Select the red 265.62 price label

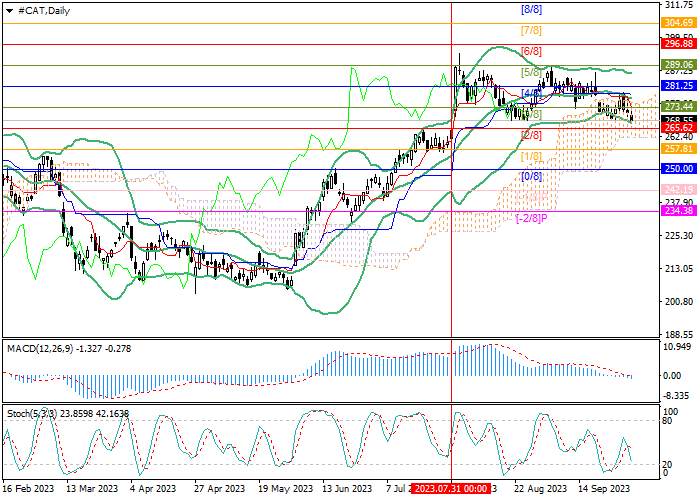(x=678, y=128)
